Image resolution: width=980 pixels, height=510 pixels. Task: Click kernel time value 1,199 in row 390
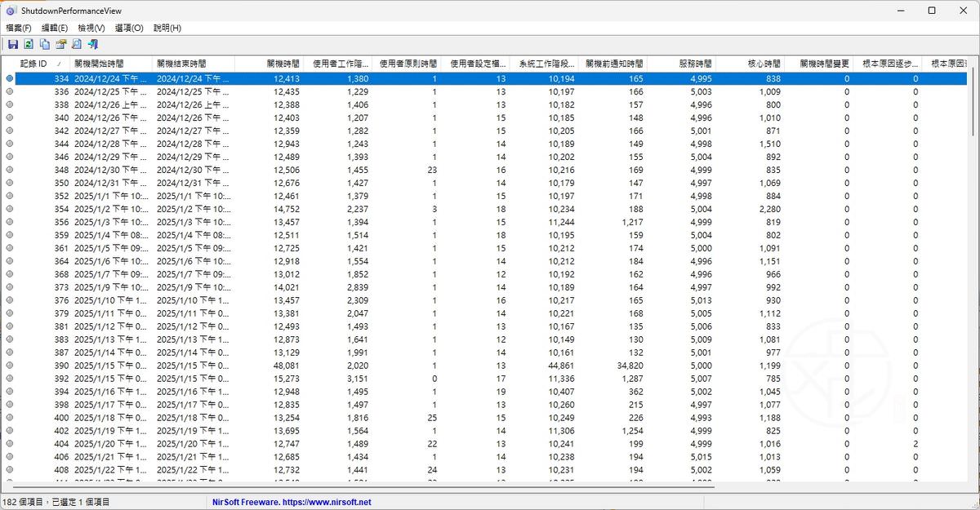click(x=769, y=366)
